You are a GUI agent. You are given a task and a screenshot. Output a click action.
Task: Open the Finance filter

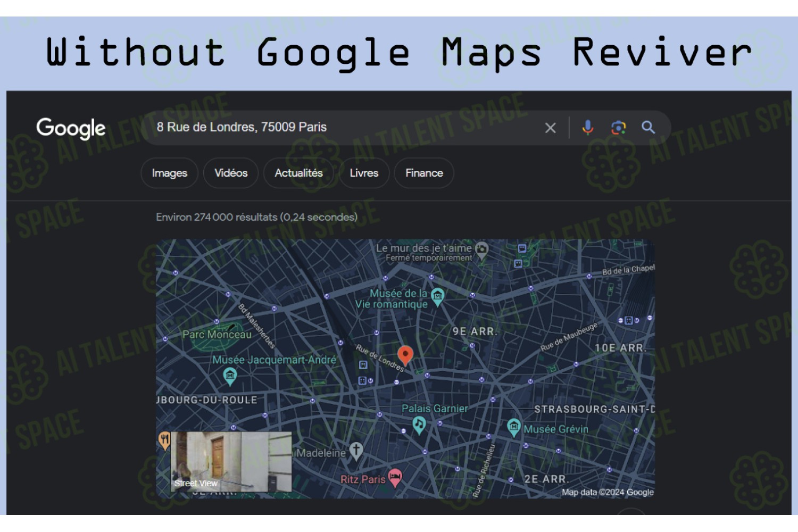coord(424,173)
